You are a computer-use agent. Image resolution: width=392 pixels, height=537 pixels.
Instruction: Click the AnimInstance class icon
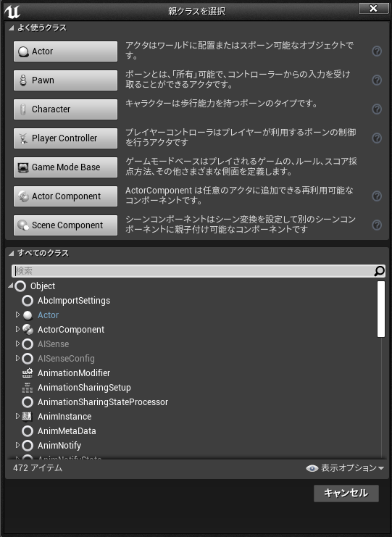point(28,417)
